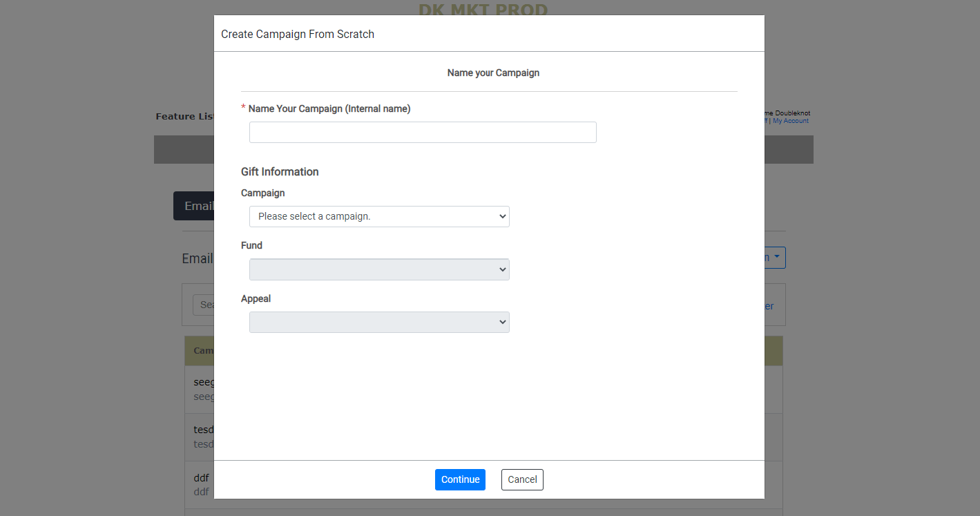
Task: Click the Continue button
Action: (x=460, y=479)
